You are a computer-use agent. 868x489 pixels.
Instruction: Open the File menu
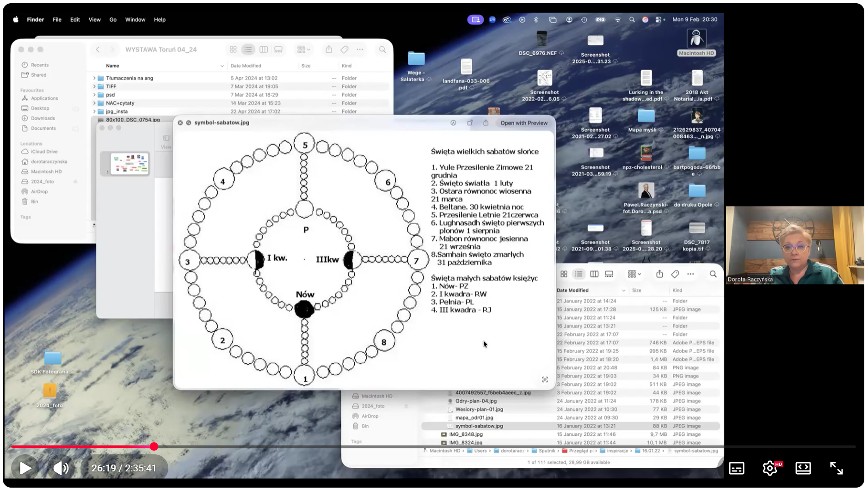point(57,19)
